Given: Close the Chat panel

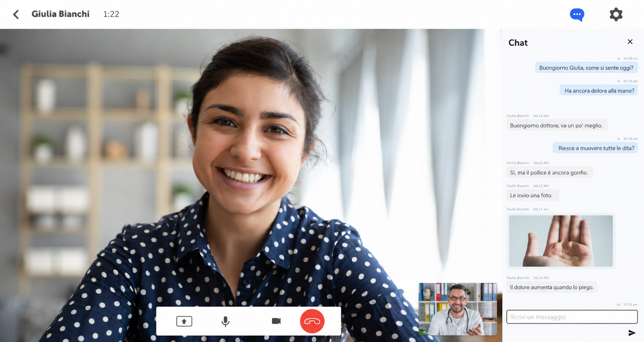Looking at the screenshot, I should [x=630, y=42].
